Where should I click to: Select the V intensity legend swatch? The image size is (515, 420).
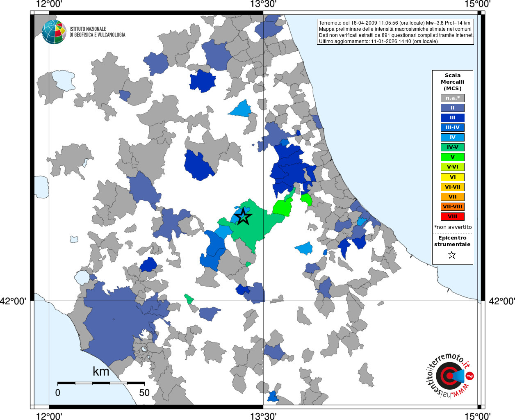(x=453, y=157)
